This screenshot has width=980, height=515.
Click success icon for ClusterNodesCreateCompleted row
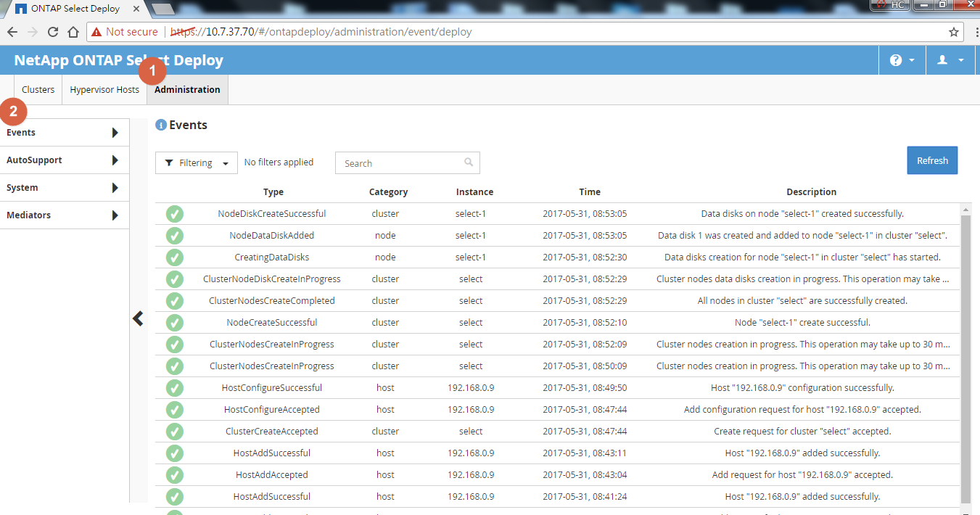click(x=175, y=301)
